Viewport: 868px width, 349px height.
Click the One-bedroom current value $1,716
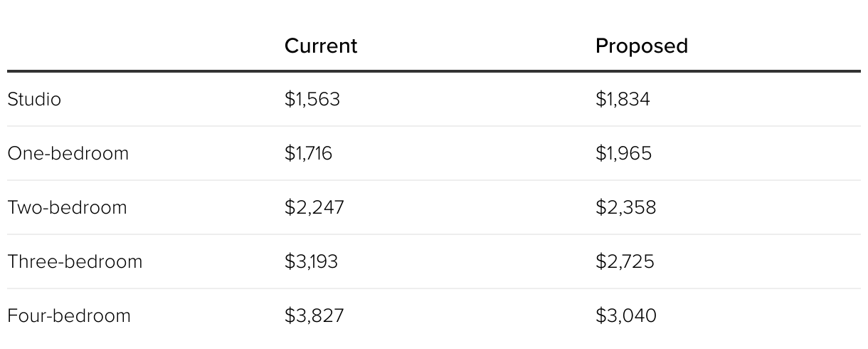[308, 153]
